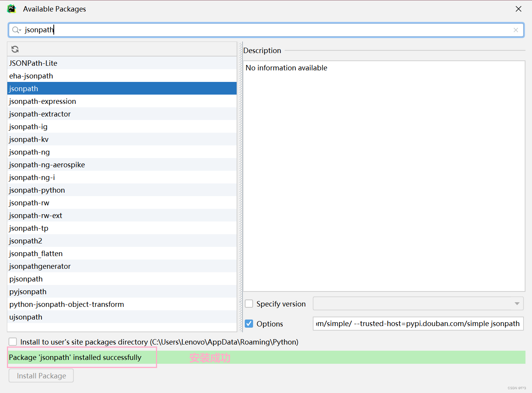532x393 pixels.
Task: Select jsonpath-ig package
Action: pyautogui.click(x=122, y=127)
